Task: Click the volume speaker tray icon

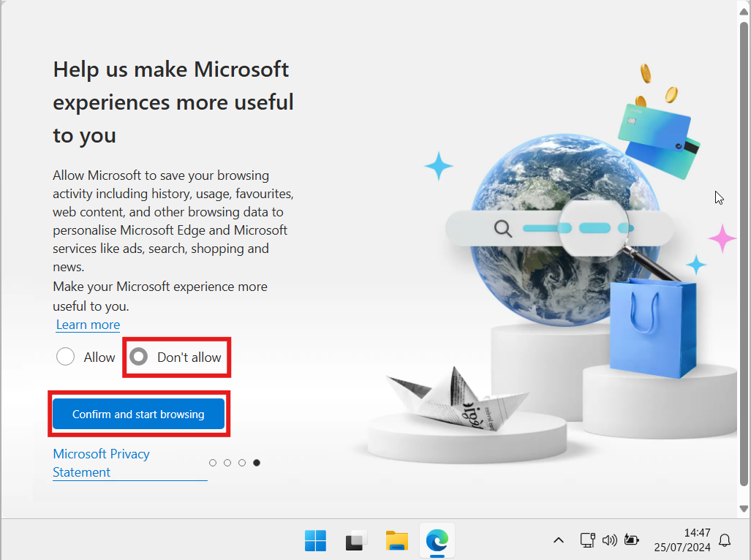Action: (x=610, y=540)
